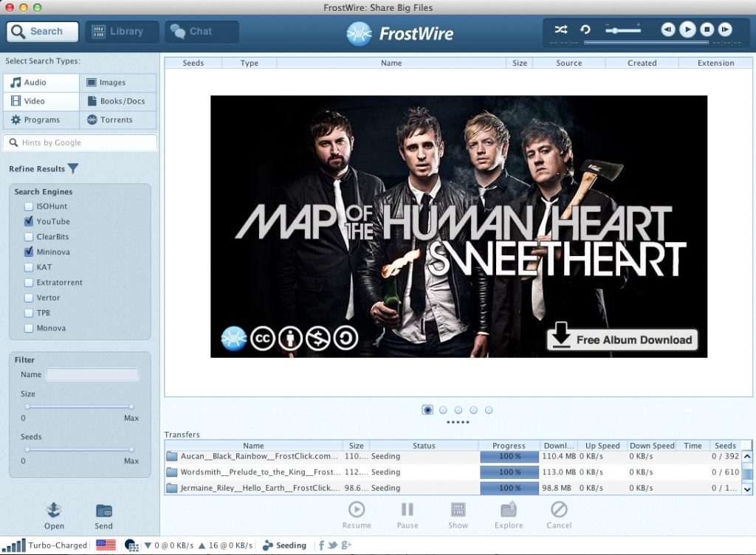The image size is (756, 555).
Task: Enable TPB search engine
Action: [29, 313]
